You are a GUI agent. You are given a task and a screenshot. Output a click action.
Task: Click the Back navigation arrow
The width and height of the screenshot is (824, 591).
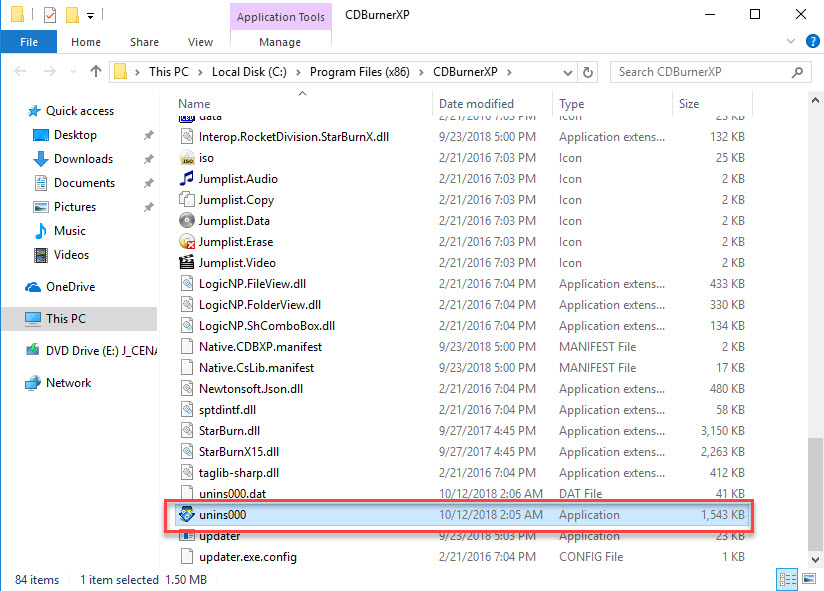(20, 71)
